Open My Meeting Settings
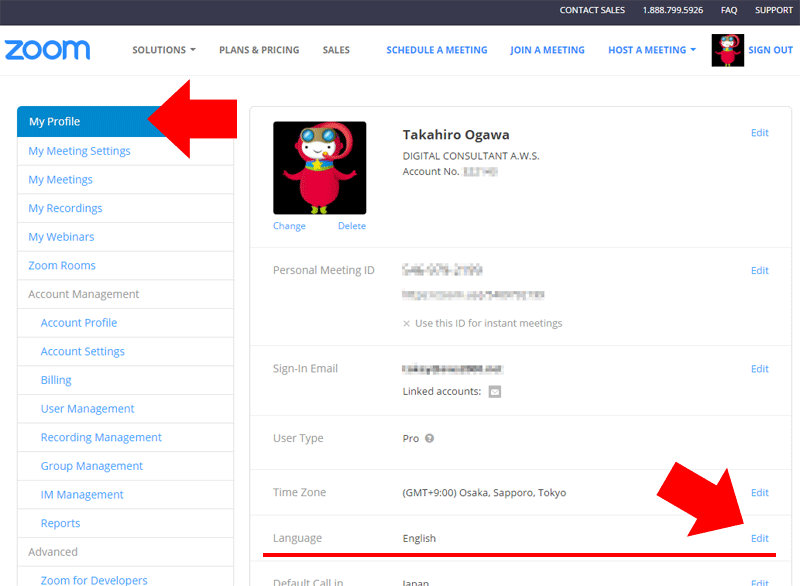This screenshot has height=586, width=800. [79, 151]
